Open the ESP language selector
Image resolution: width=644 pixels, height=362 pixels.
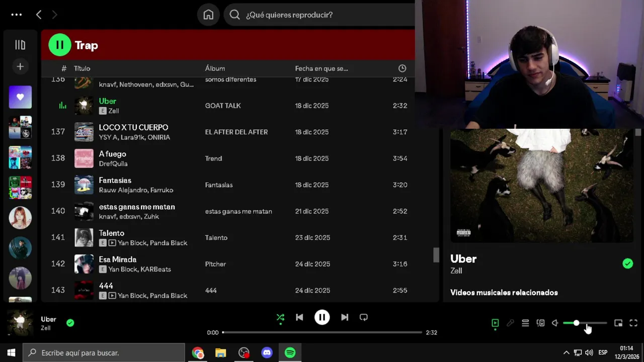pyautogui.click(x=603, y=352)
